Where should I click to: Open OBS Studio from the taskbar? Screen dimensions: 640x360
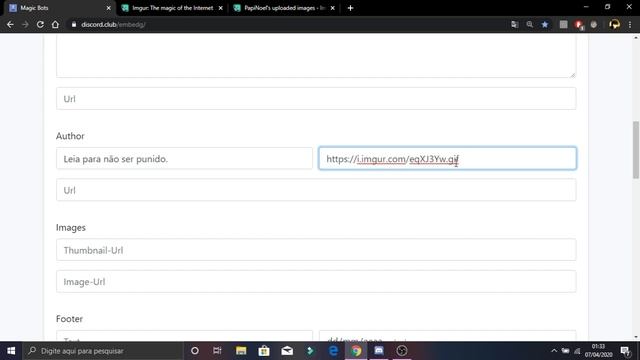pyautogui.click(x=402, y=351)
